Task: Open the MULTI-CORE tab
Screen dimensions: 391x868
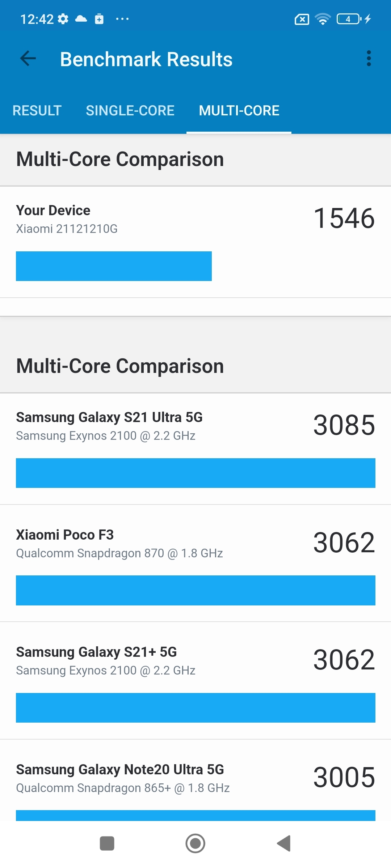Action: click(239, 110)
